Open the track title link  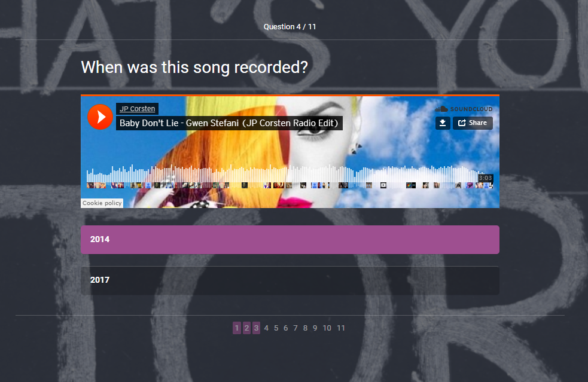click(x=229, y=123)
